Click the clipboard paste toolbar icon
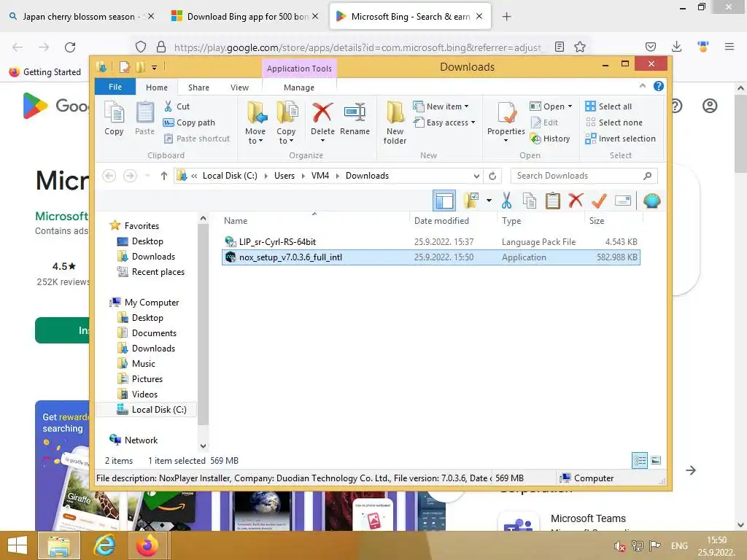 553,201
